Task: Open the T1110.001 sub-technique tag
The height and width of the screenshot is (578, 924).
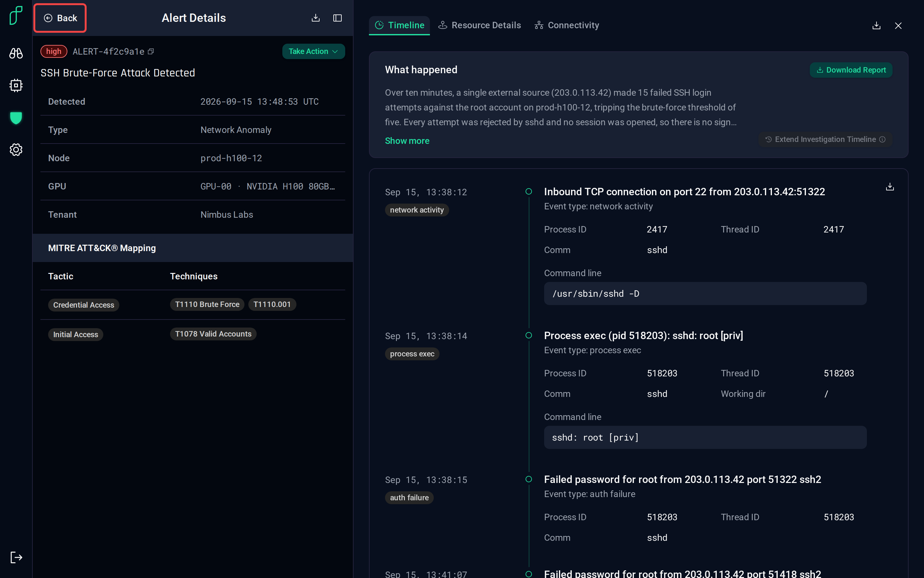Action: pyautogui.click(x=272, y=304)
